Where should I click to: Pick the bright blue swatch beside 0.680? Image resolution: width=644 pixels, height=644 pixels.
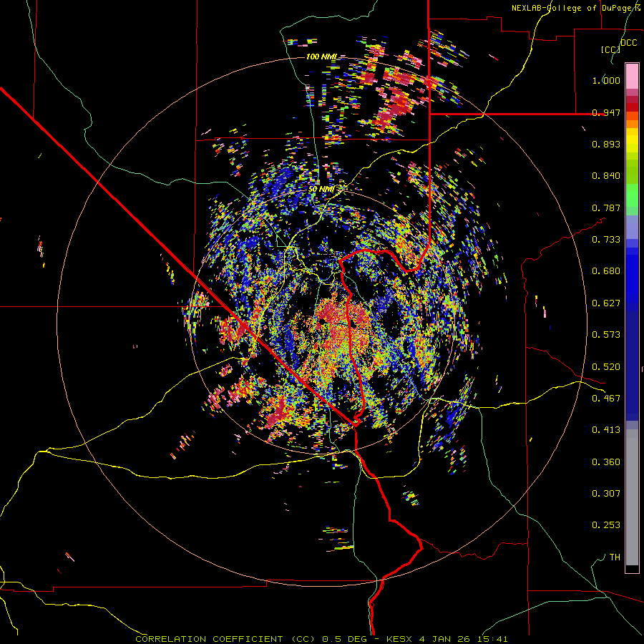click(x=632, y=275)
